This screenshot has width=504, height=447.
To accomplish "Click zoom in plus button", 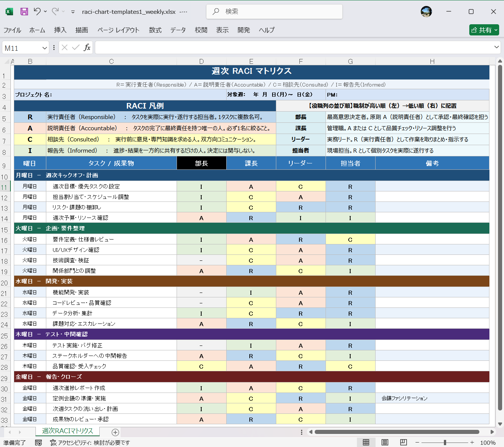I will pos(472,443).
